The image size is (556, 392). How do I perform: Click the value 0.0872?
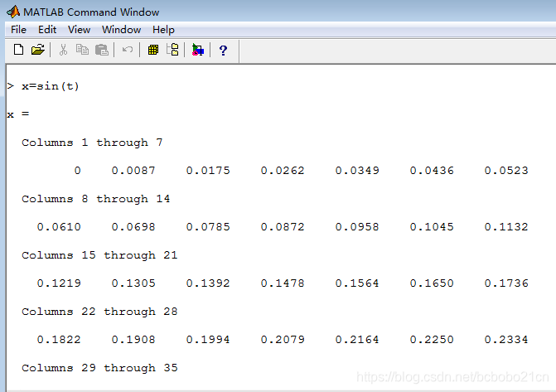(283, 227)
